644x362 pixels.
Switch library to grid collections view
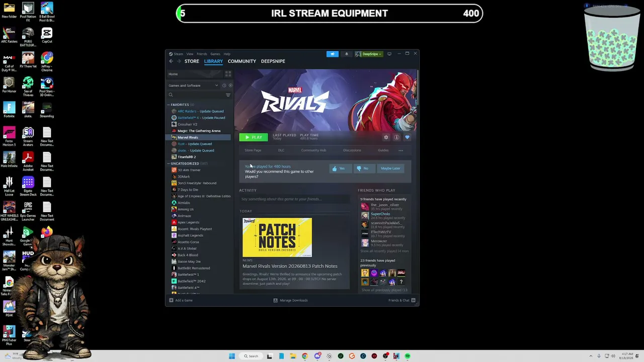[228, 74]
